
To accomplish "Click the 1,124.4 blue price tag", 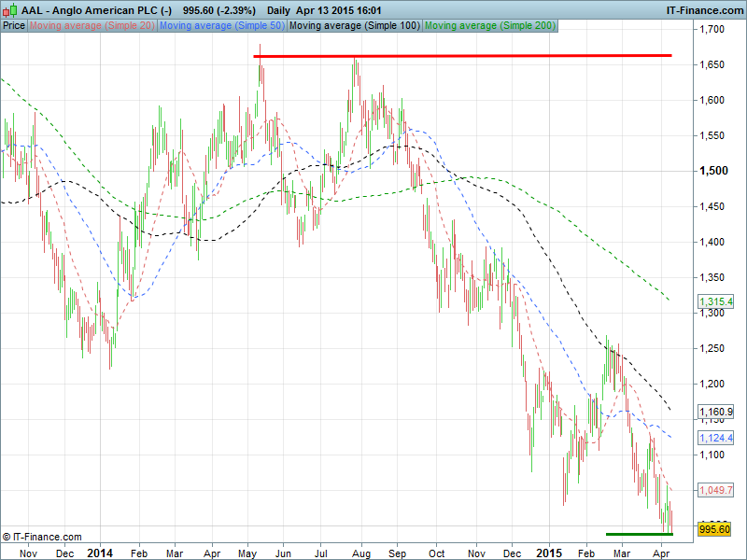I will [715, 437].
